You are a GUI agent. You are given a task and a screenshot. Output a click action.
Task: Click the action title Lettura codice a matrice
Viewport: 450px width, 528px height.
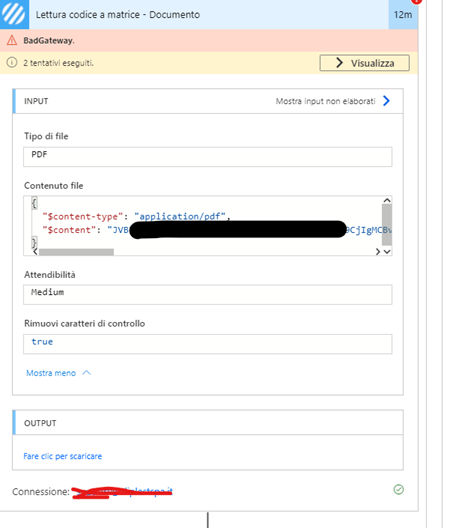coord(118,14)
